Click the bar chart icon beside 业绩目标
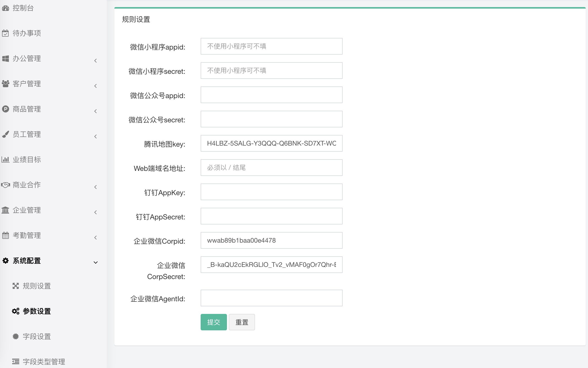588x368 pixels. coord(5,159)
